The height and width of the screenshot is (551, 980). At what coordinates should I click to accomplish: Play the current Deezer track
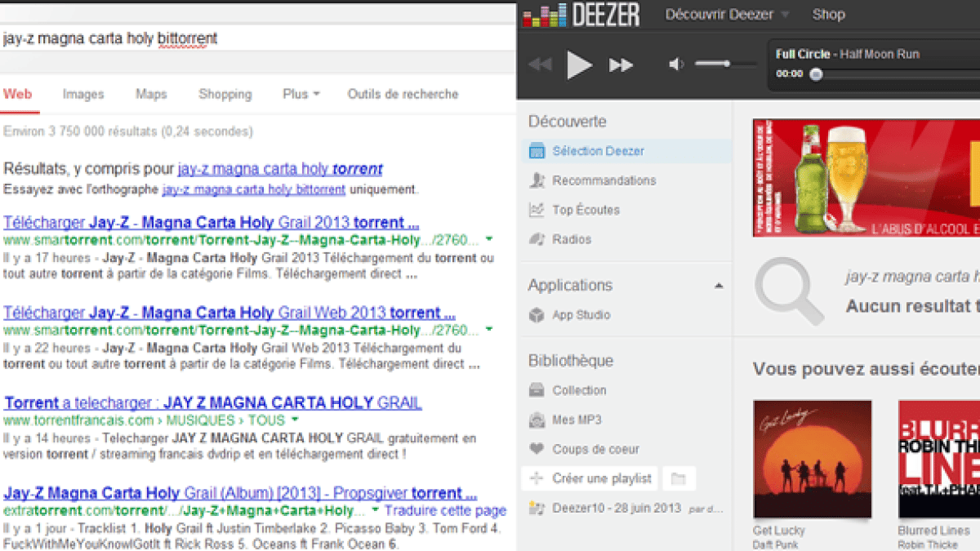[x=579, y=64]
